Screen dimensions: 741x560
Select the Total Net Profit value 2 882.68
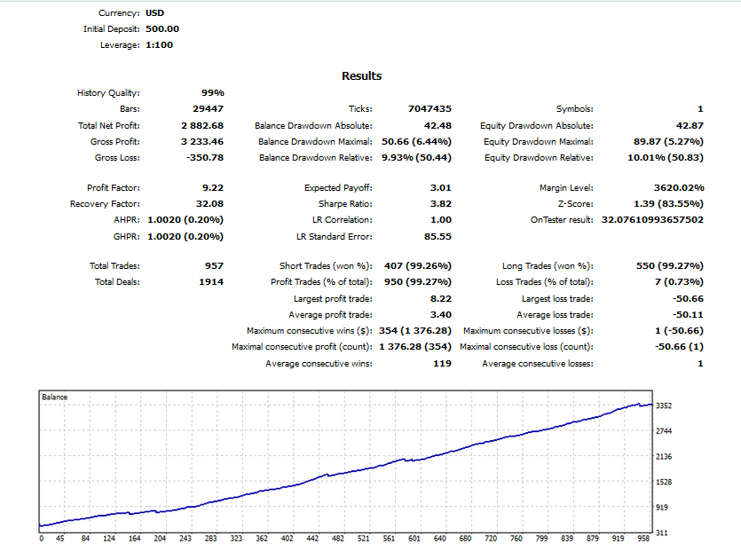[202, 126]
